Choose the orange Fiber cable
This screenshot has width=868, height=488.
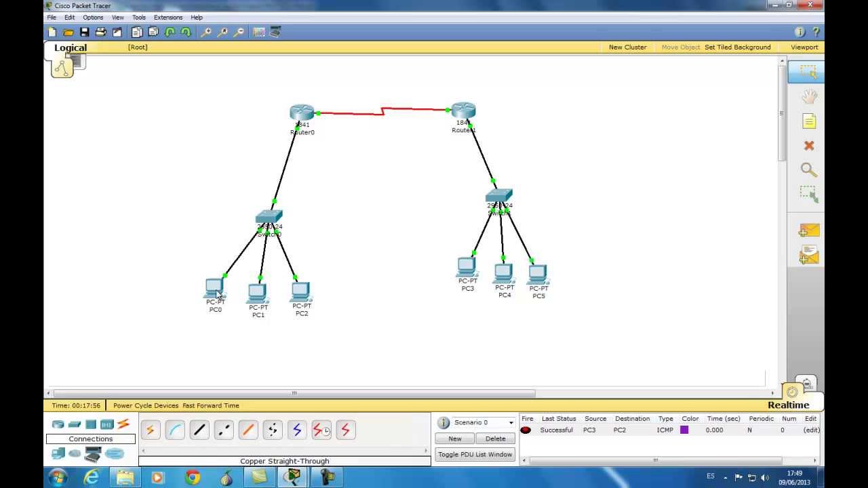coord(248,430)
